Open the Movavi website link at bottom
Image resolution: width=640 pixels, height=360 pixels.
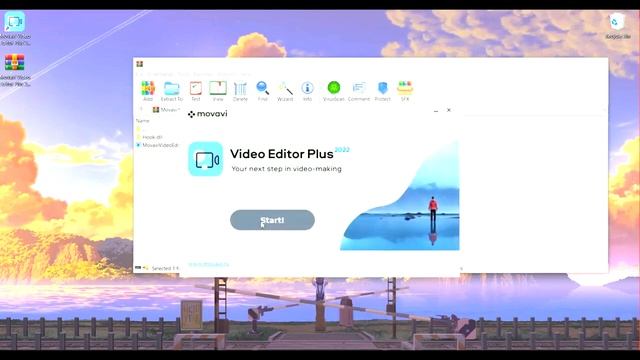coord(208,264)
